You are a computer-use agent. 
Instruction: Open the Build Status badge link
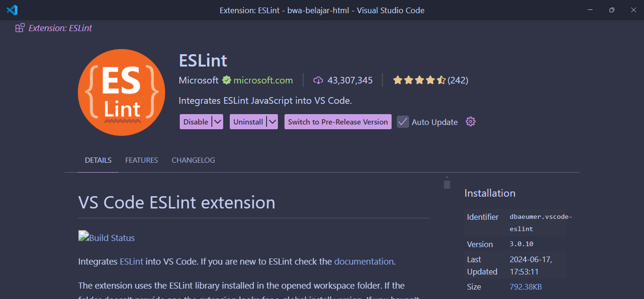click(x=107, y=237)
